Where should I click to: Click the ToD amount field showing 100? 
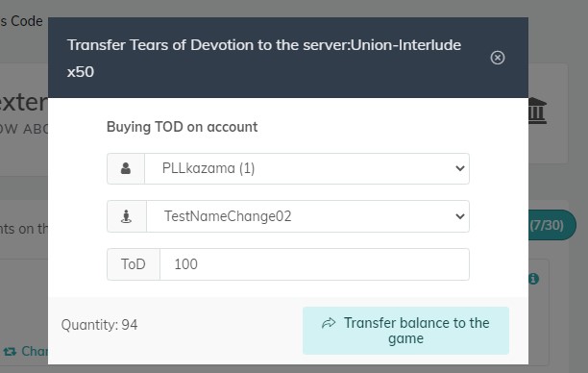point(314,264)
